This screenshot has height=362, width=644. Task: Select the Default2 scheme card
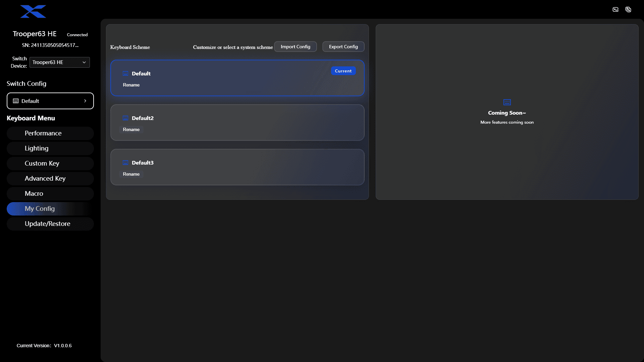pos(237,122)
